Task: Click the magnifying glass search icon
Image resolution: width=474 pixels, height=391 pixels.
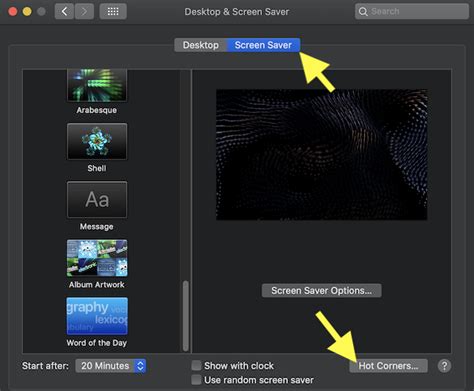Action: point(363,12)
